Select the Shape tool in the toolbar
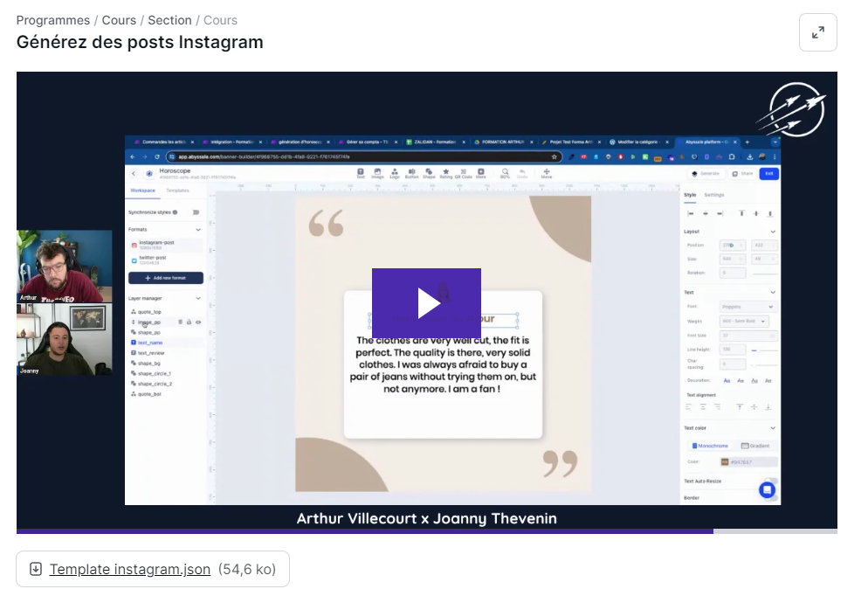The width and height of the screenshot is (868, 596). 429,173
